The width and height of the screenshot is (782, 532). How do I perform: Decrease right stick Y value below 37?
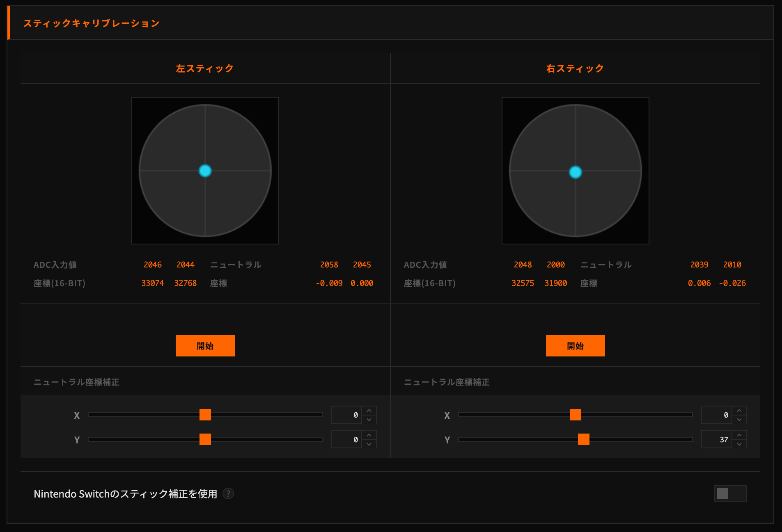tap(739, 444)
